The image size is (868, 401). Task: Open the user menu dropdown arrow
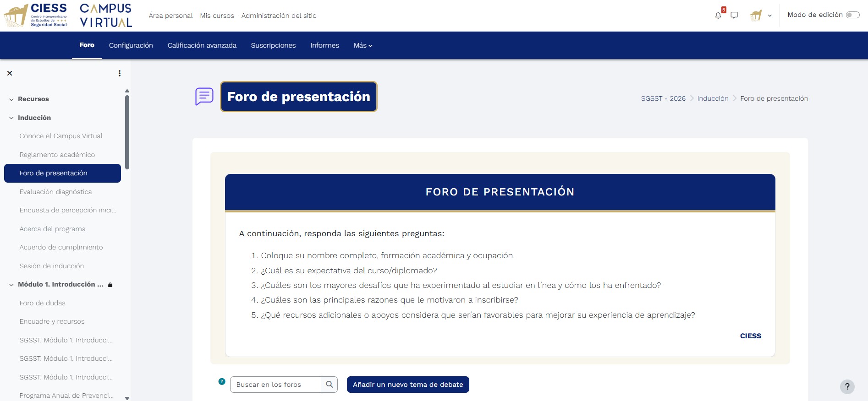[x=770, y=16]
